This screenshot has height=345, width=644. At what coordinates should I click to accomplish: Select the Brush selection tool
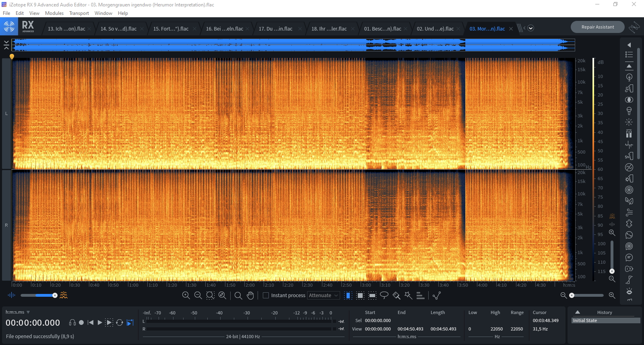396,296
